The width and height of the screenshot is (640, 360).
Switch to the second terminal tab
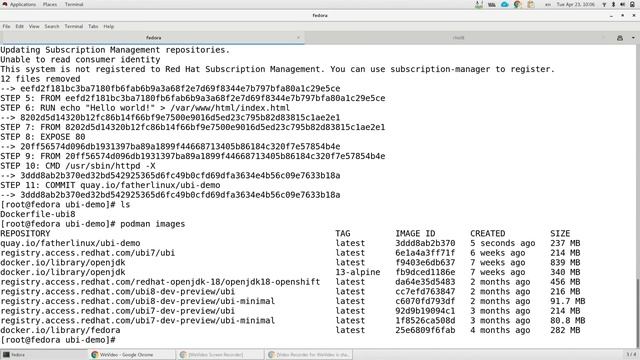tap(458, 38)
